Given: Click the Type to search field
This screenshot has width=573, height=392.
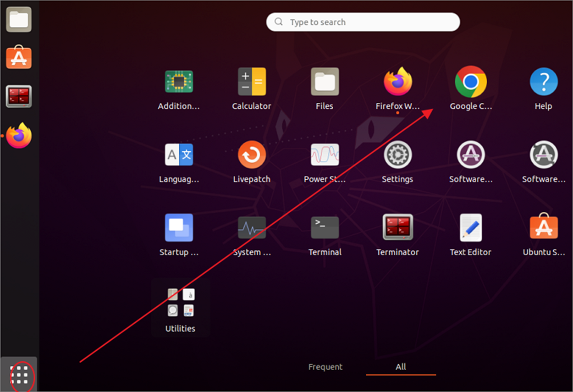Looking at the screenshot, I should click(363, 22).
